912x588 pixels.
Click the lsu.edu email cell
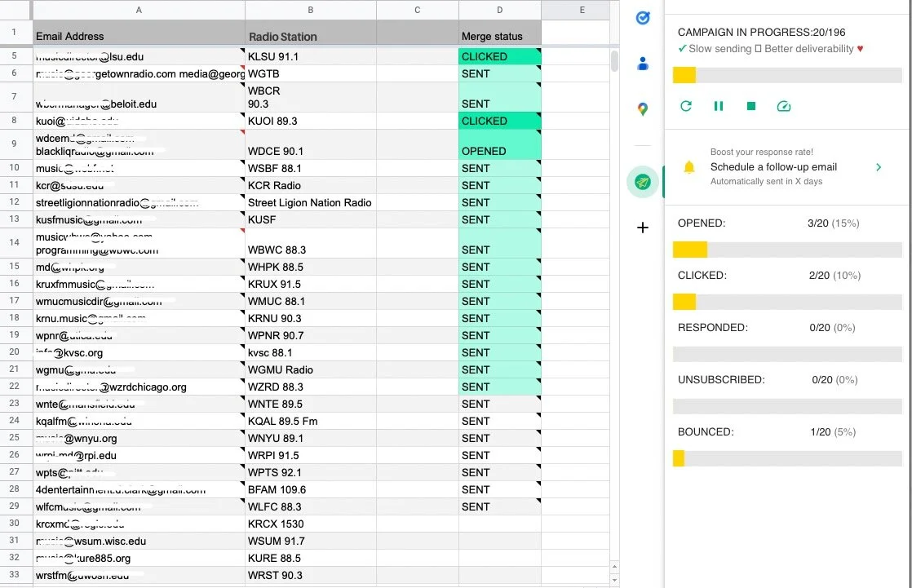[x=139, y=56]
